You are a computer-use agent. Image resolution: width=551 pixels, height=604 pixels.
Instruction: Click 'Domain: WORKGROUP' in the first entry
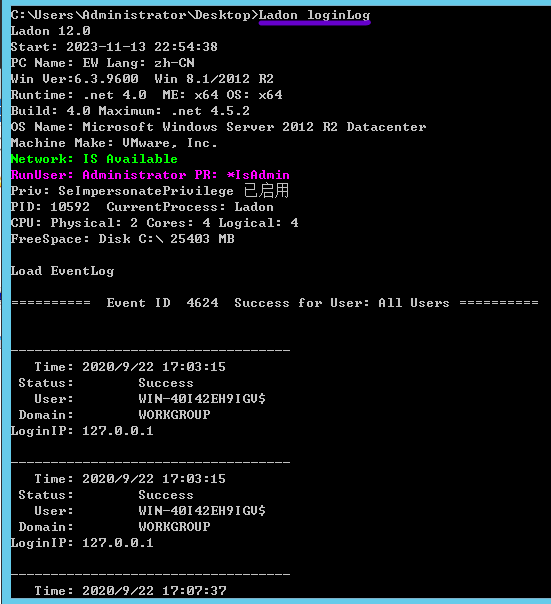114,415
